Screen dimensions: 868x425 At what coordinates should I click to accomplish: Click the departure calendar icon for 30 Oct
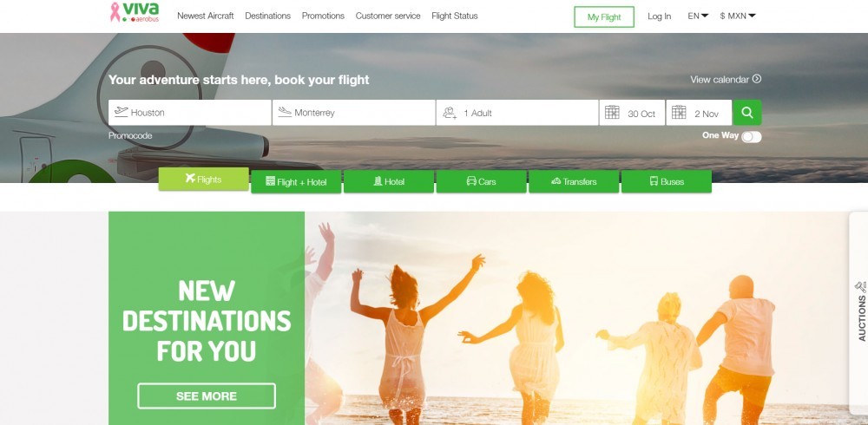612,113
